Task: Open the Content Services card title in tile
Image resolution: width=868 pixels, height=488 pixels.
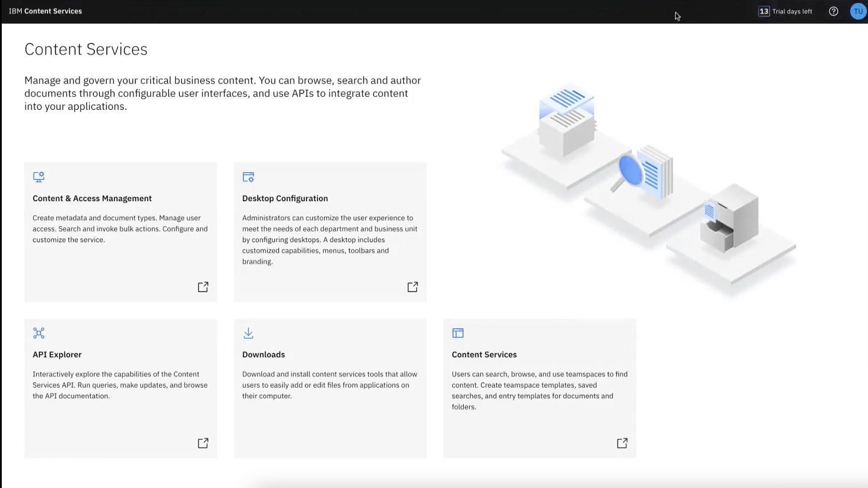Action: click(484, 354)
